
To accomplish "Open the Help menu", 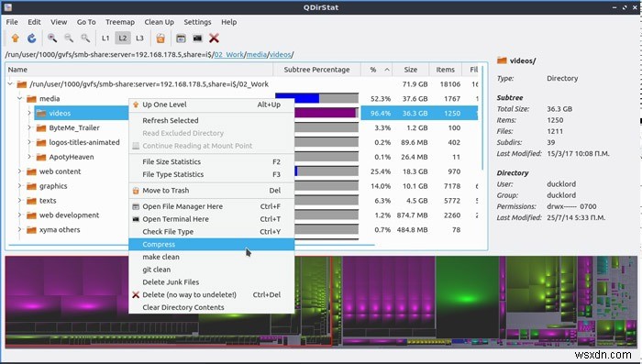I will (x=229, y=22).
